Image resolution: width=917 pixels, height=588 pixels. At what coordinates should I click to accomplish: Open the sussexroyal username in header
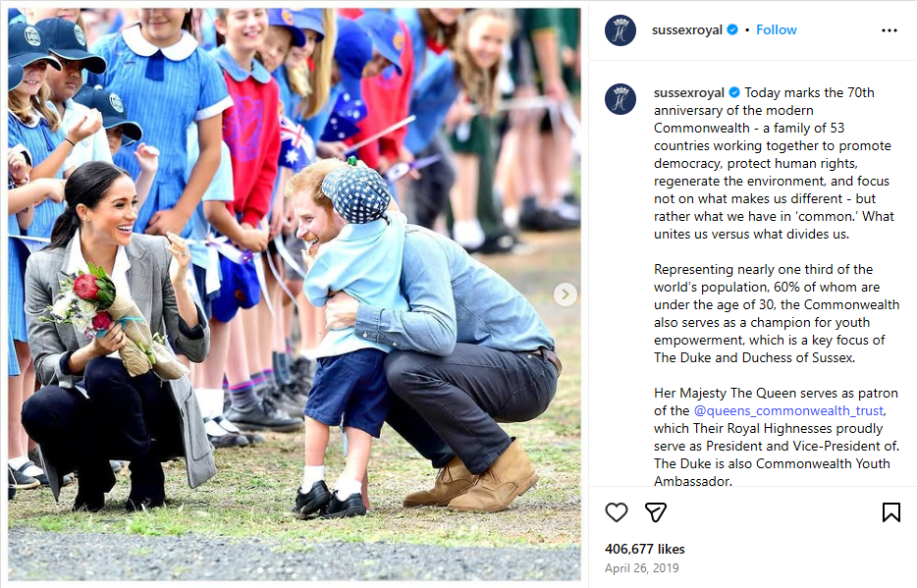(x=687, y=29)
